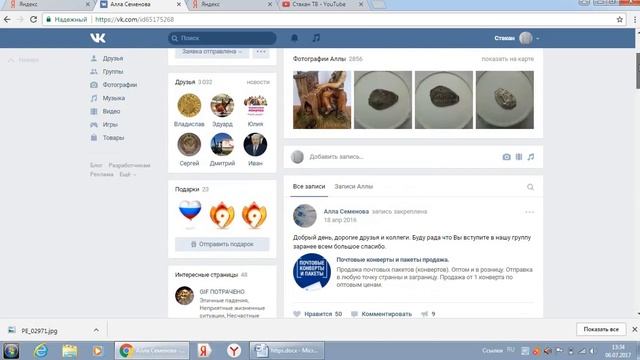This screenshot has height=360, width=640.
Task: Click Показать все downloads button
Action: tap(601, 329)
